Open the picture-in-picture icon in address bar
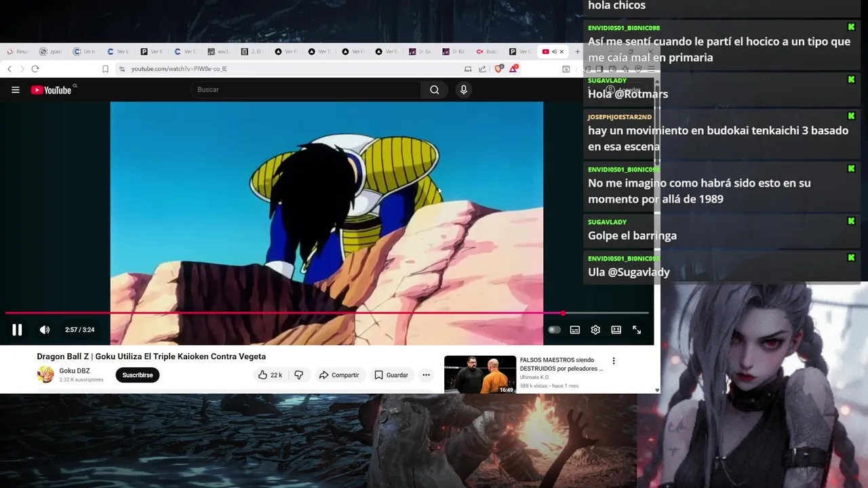The width and height of the screenshot is (868, 488). point(468,68)
